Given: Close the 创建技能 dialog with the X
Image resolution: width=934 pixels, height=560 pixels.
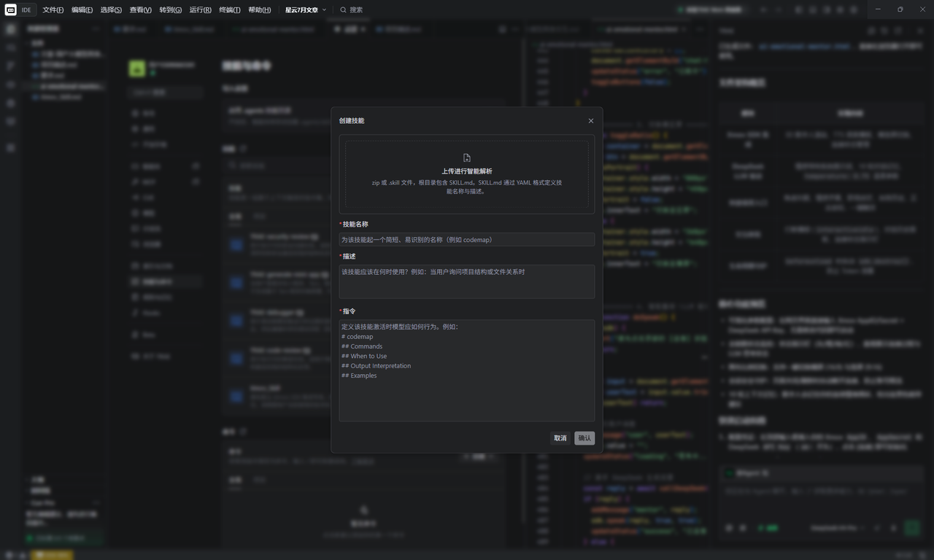Looking at the screenshot, I should [591, 121].
